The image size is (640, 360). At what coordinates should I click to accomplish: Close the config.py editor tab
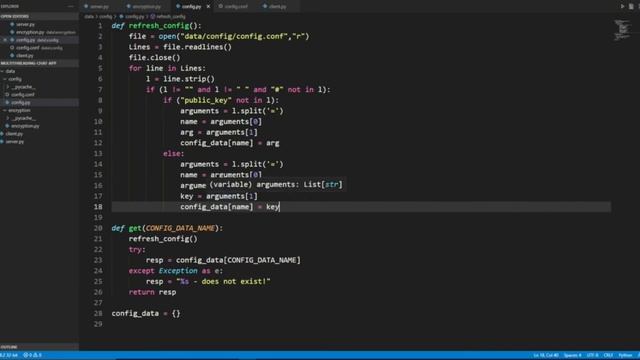coord(208,7)
